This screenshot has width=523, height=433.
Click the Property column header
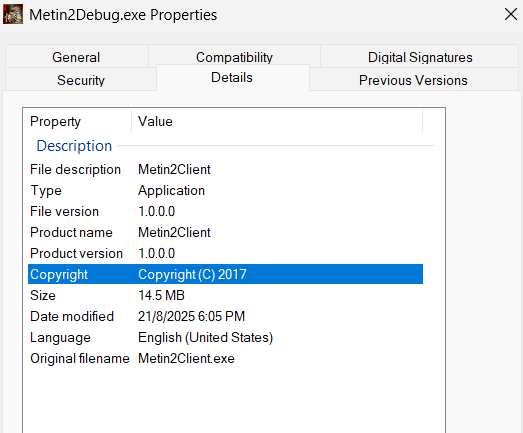pyautogui.click(x=77, y=121)
